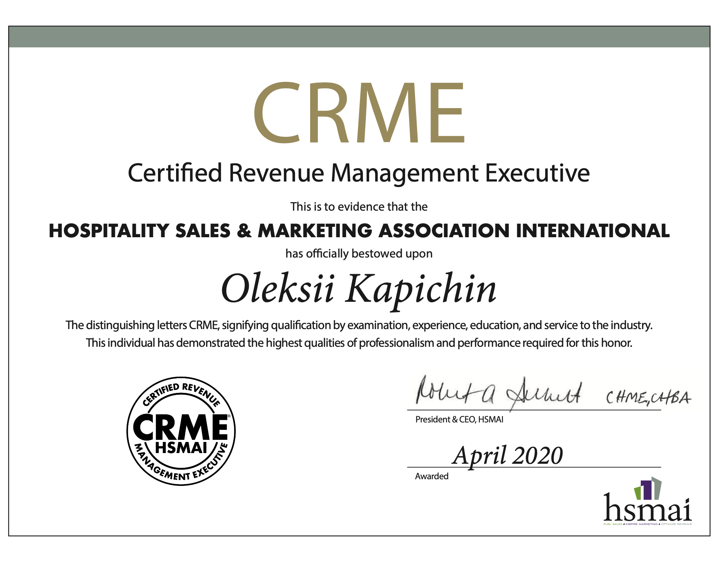Click the 'This is to evidence that the' line

click(359, 207)
